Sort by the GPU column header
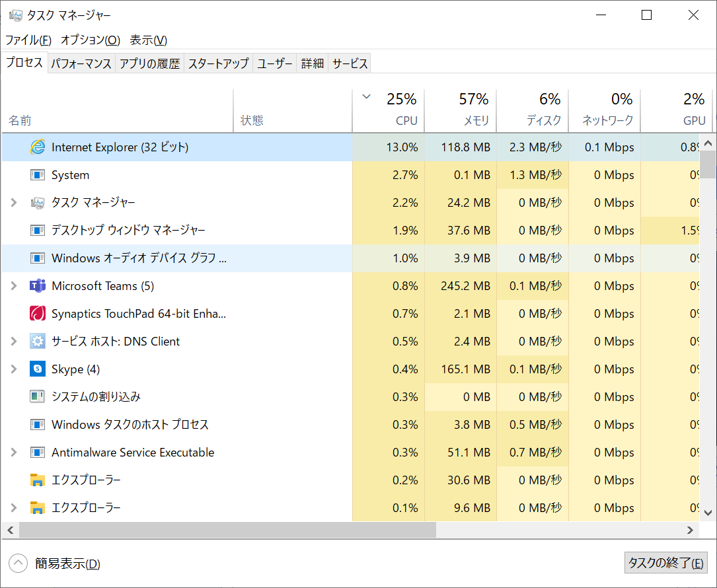The width and height of the screenshot is (717, 588). 677,111
